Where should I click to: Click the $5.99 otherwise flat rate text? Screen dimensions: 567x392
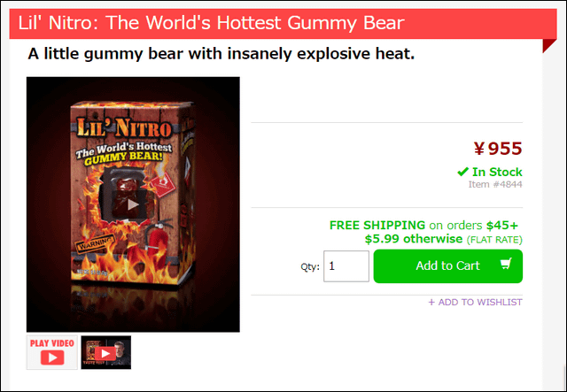(x=443, y=239)
